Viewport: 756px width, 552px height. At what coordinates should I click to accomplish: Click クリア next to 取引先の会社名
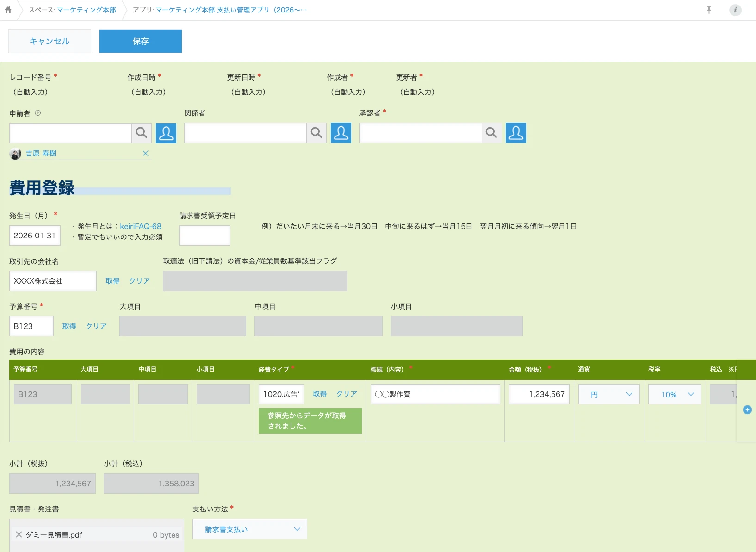pyautogui.click(x=139, y=281)
